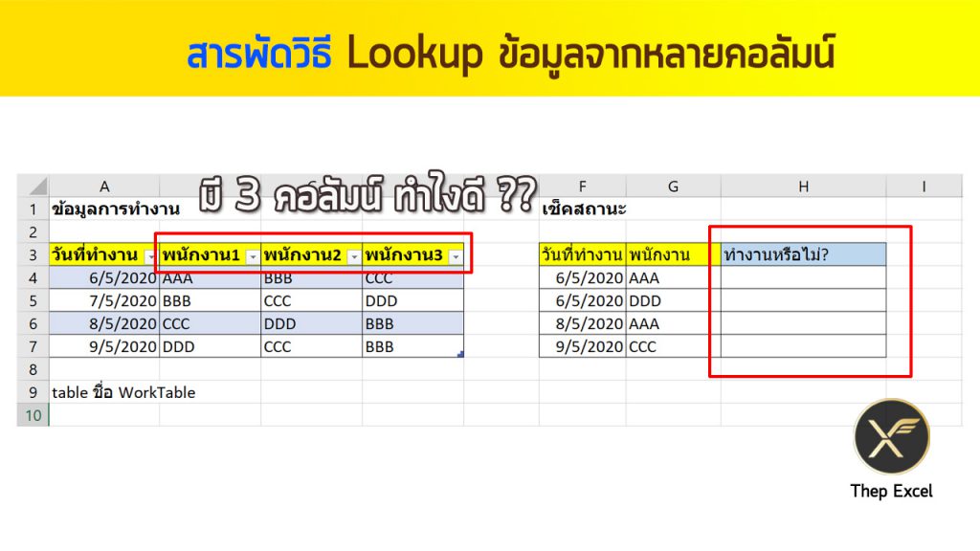
Task: Select column A header
Action: tap(104, 187)
